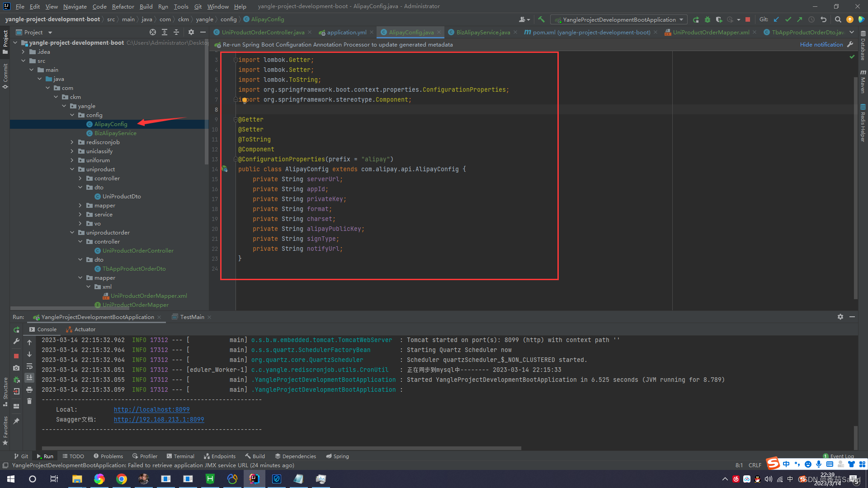Open the Problems tool window button

[108, 456]
